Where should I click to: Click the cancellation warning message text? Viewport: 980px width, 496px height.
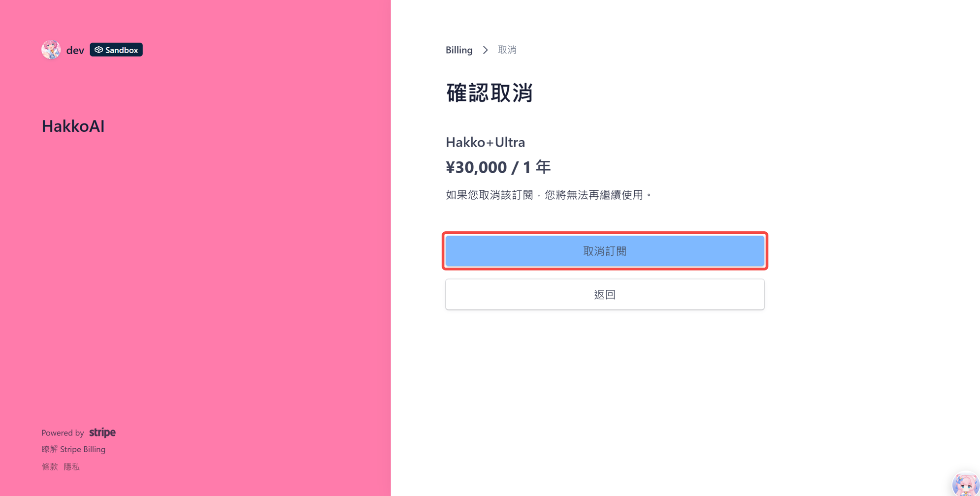(x=549, y=195)
